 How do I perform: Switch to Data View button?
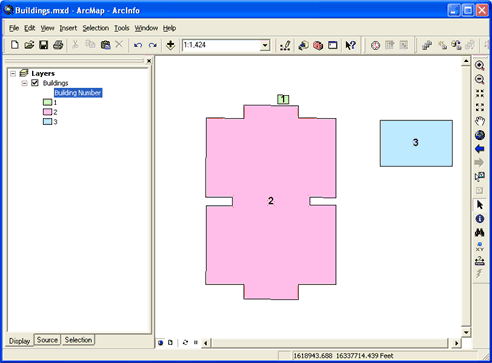pos(161,343)
